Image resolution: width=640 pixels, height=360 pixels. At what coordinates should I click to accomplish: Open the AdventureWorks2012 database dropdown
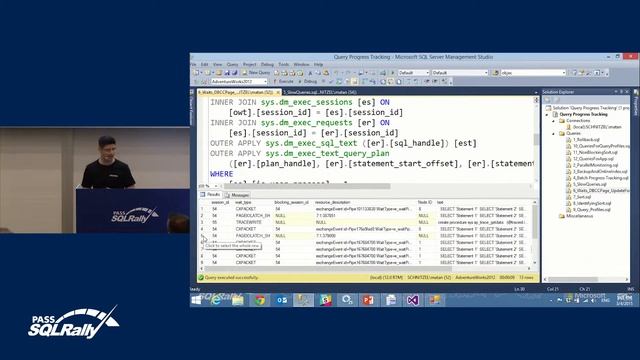click(239, 82)
